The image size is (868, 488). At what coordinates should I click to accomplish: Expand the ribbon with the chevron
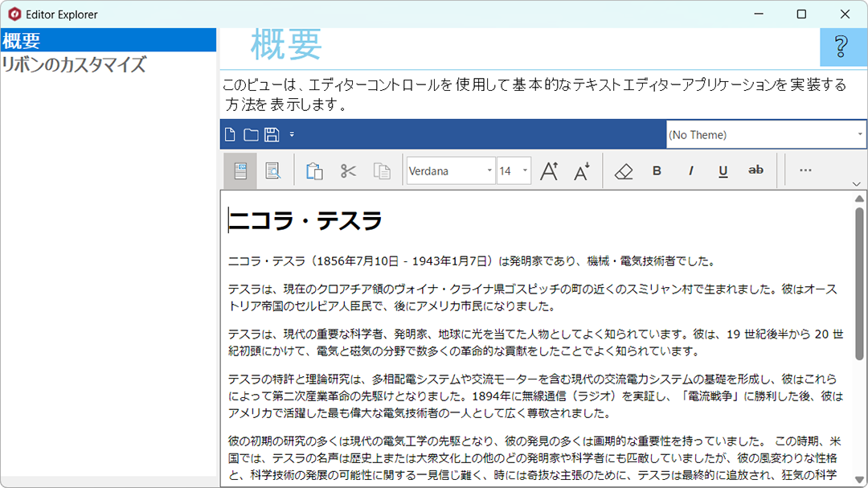pos(857,184)
